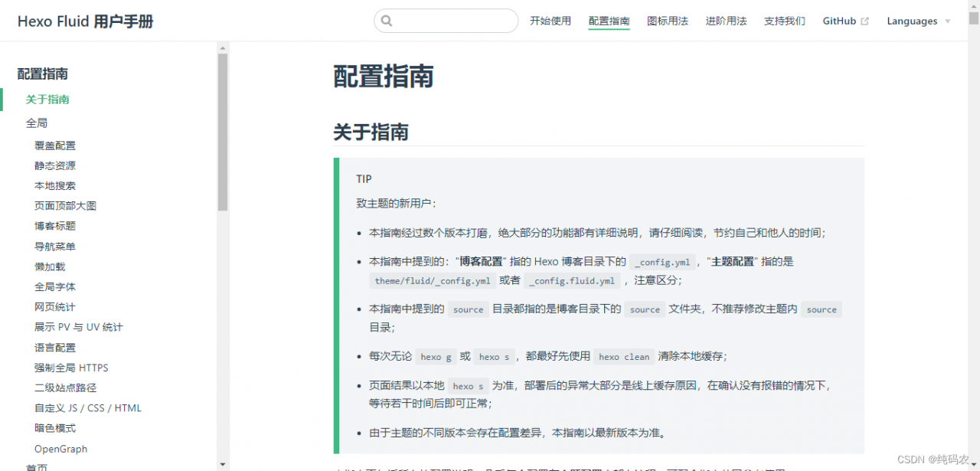Viewport: 980px width, 471px height.
Task: Go to 覆盖配置 sidebar entry
Action: click(x=55, y=146)
